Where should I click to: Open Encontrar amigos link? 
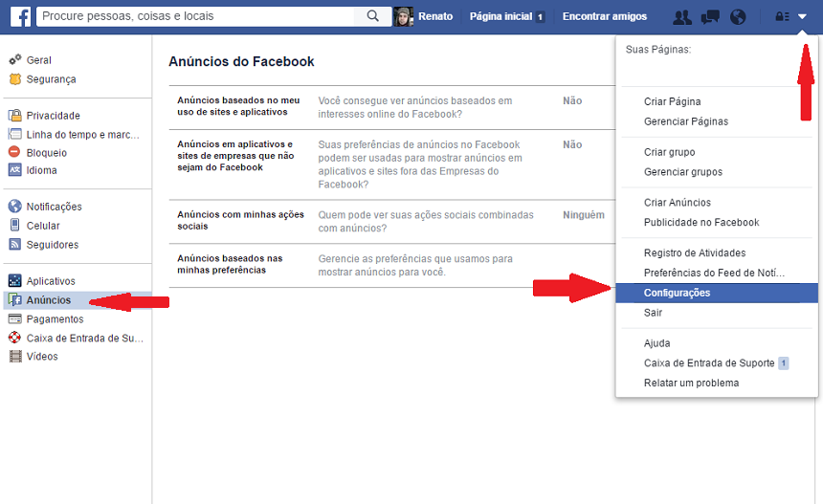pos(605,17)
